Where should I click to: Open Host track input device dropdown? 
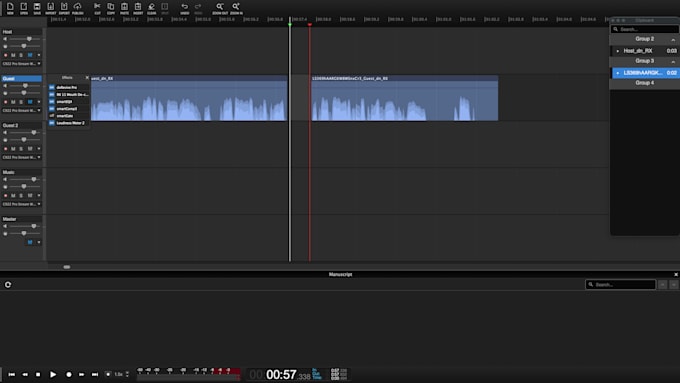pos(22,64)
